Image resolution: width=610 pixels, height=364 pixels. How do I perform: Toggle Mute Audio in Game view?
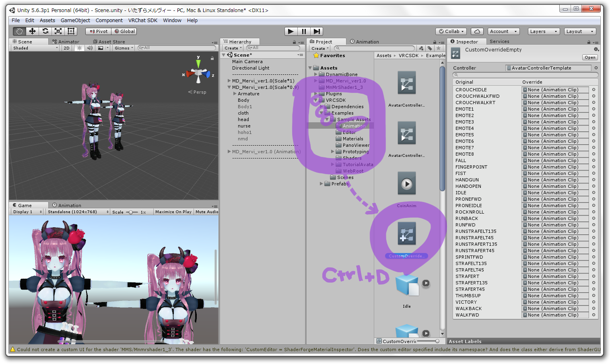point(207,212)
